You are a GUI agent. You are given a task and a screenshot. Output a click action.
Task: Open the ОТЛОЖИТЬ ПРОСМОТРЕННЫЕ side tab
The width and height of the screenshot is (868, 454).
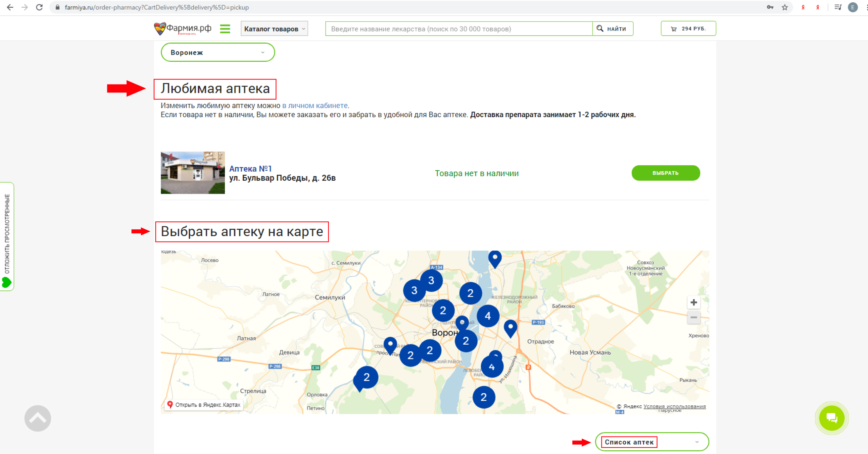pyautogui.click(x=7, y=236)
